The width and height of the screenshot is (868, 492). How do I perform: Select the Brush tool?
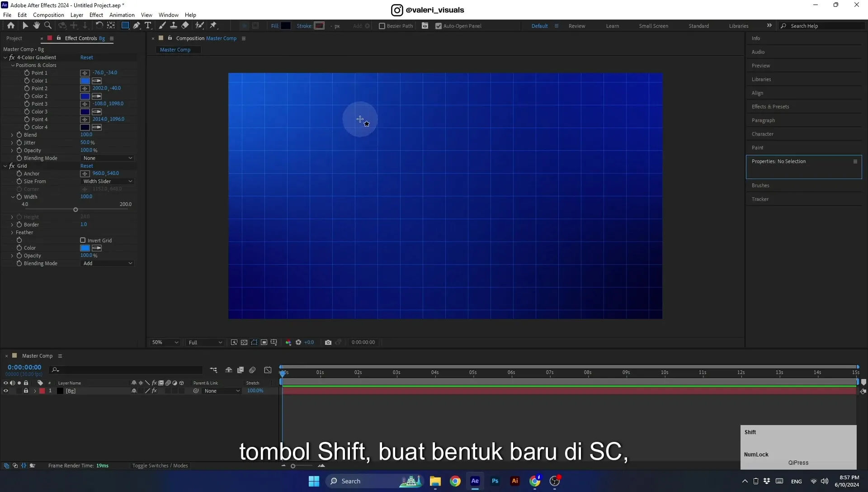(x=162, y=26)
